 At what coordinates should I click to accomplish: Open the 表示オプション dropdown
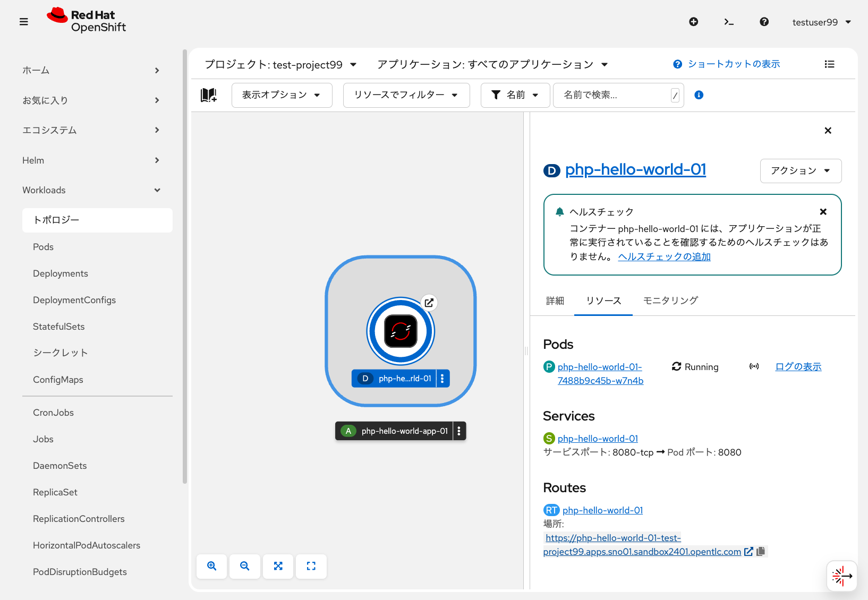click(282, 95)
